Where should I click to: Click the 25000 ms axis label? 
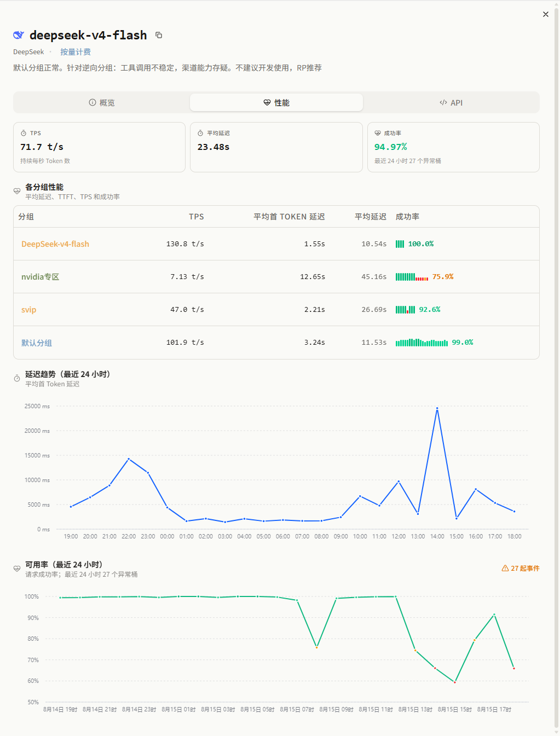(x=37, y=406)
